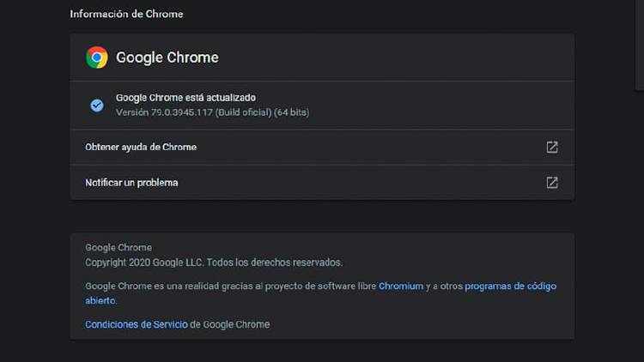Click the Información de Chrome heading
This screenshot has height=362, width=644.
126,15
